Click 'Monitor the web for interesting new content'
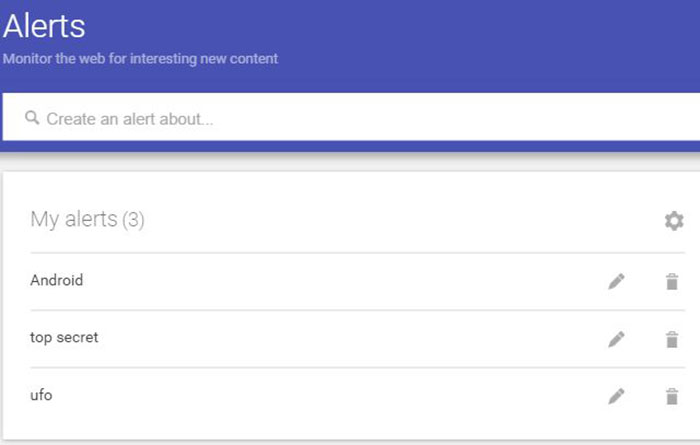 pyautogui.click(x=140, y=58)
